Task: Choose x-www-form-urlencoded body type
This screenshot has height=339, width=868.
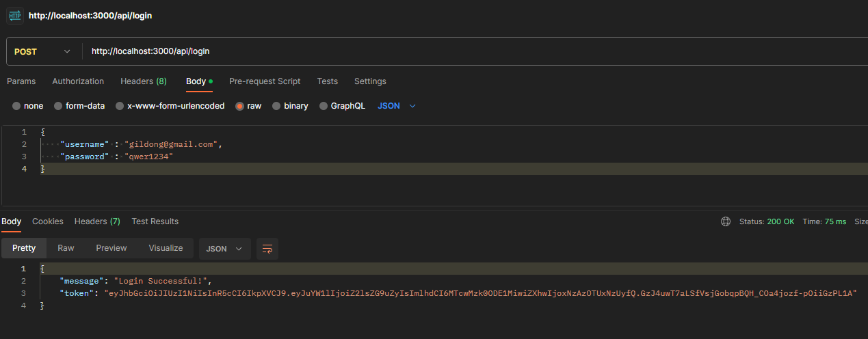Action: [x=120, y=106]
